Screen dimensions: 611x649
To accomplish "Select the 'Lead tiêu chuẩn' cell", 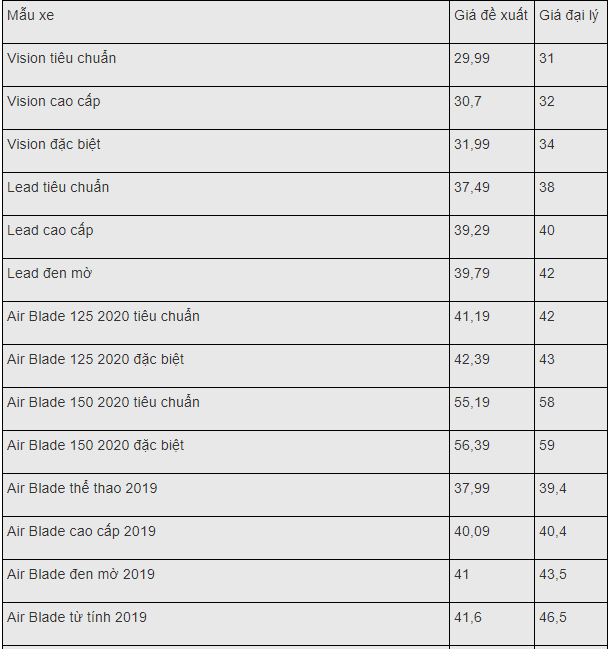I will pyautogui.click(x=226, y=194).
